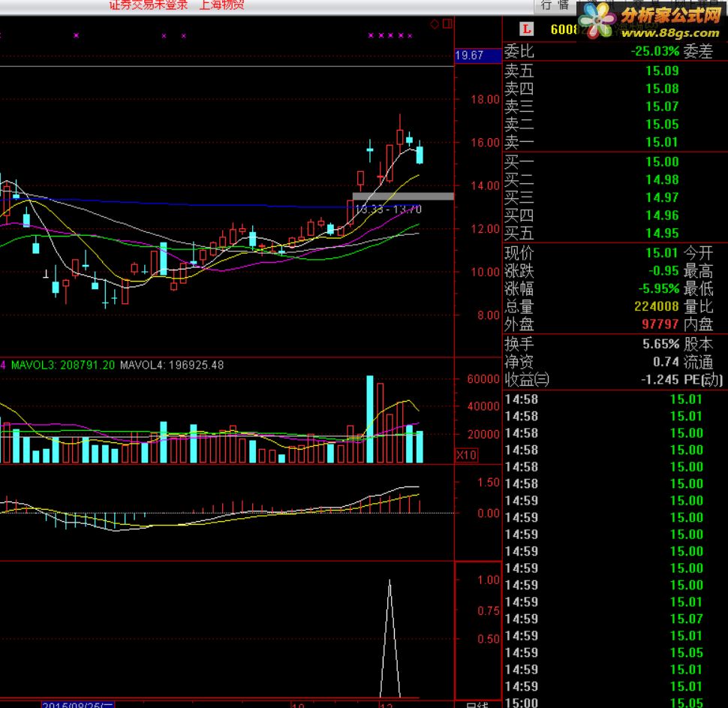
Task: Select the 卖三 price 15.07
Action: [x=662, y=107]
